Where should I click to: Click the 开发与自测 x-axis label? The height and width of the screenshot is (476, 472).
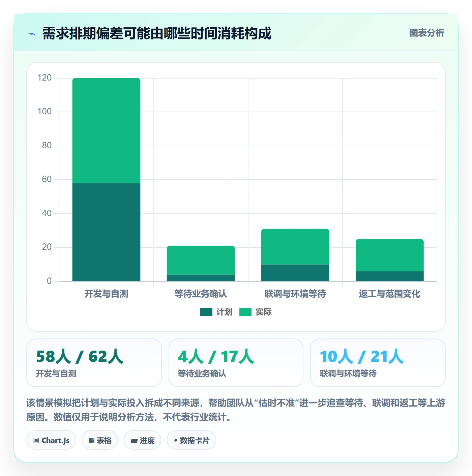point(106,294)
